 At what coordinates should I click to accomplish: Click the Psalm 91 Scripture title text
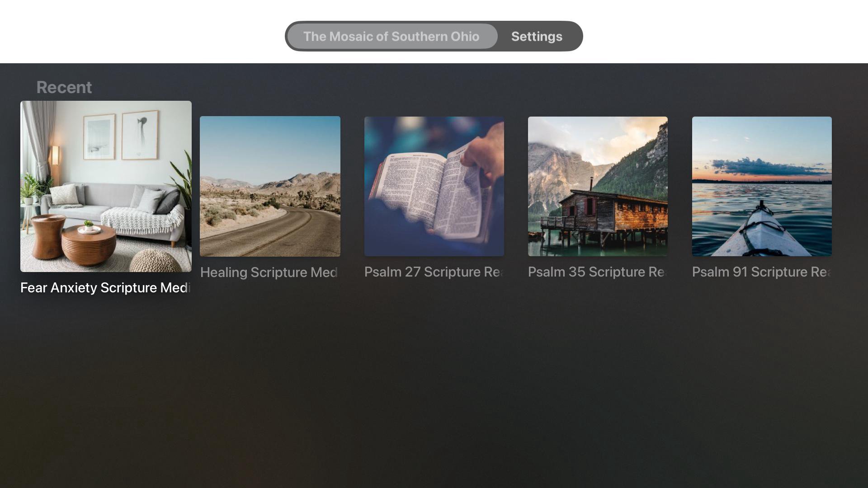[x=761, y=272]
